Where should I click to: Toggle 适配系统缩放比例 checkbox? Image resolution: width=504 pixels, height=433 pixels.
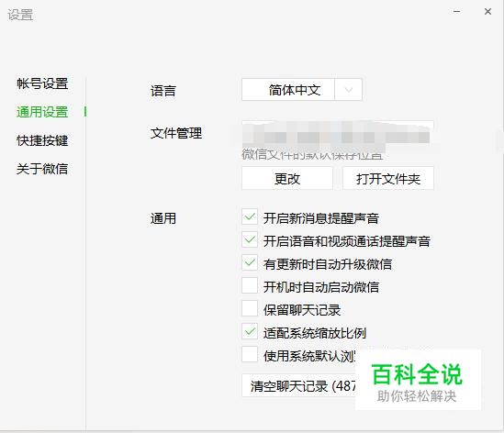click(x=250, y=331)
